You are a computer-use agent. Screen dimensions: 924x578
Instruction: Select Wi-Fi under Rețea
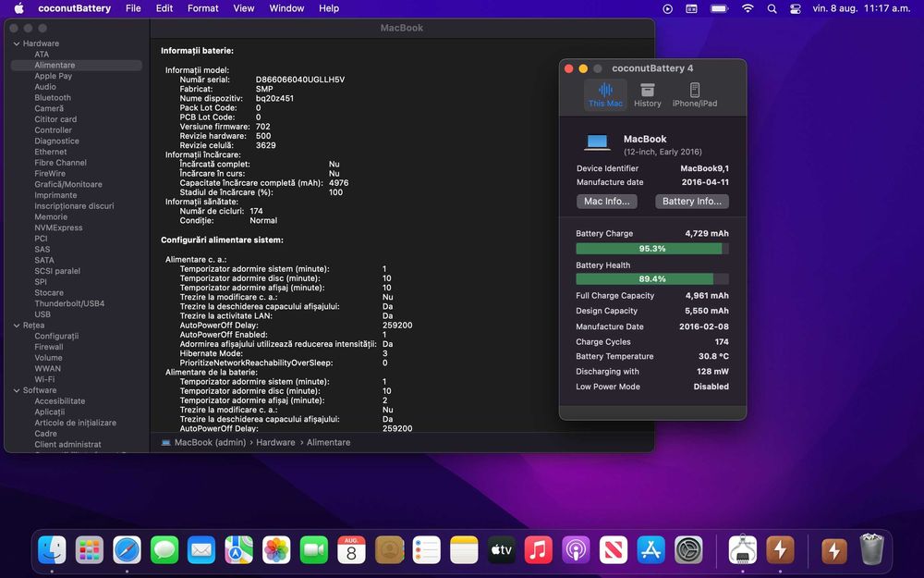tap(44, 379)
